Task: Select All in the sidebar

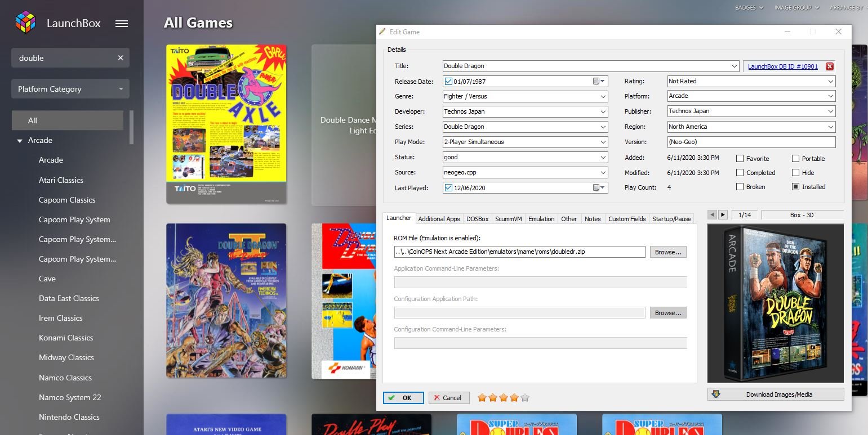Action: coord(68,120)
